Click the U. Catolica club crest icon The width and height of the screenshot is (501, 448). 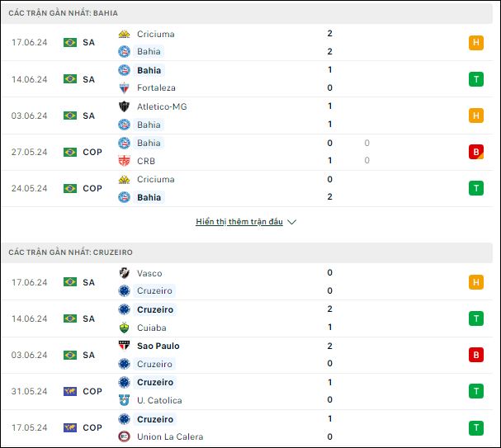pyautogui.click(x=124, y=400)
